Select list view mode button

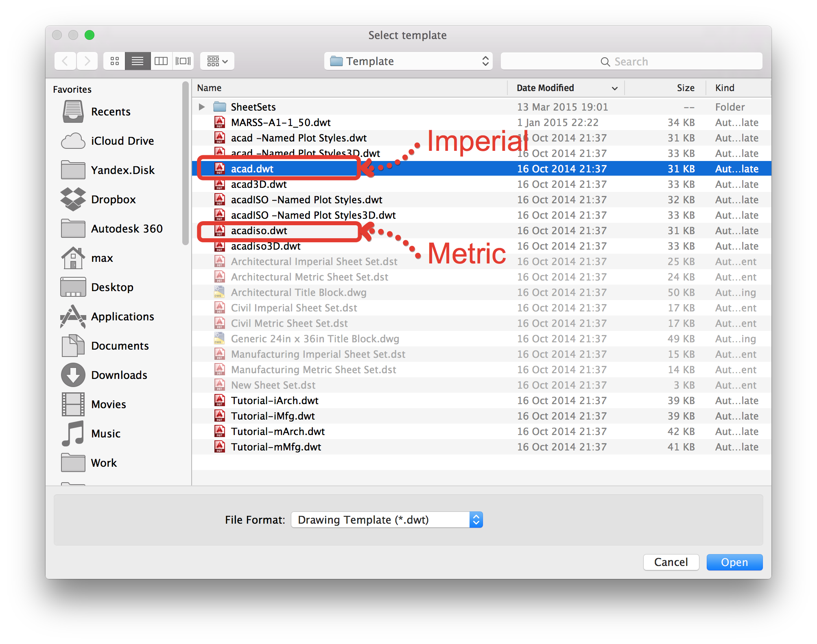coord(138,61)
